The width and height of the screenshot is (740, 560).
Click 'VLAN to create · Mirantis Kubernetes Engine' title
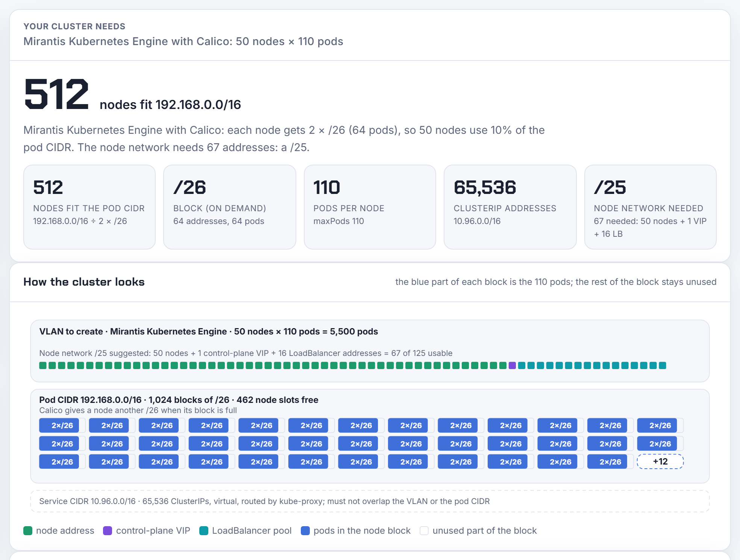click(209, 331)
